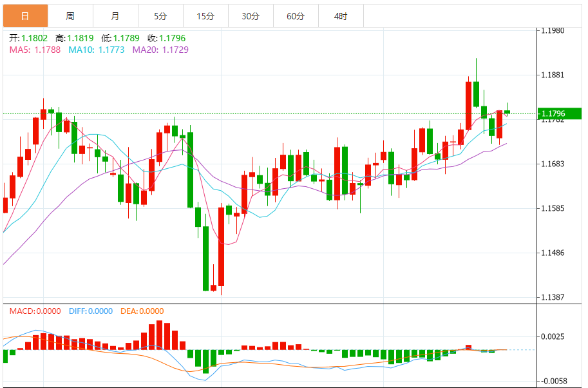Click the 1.1683 price axis label
Image resolution: width=588 pixels, height=388 pixels.
pos(553,164)
